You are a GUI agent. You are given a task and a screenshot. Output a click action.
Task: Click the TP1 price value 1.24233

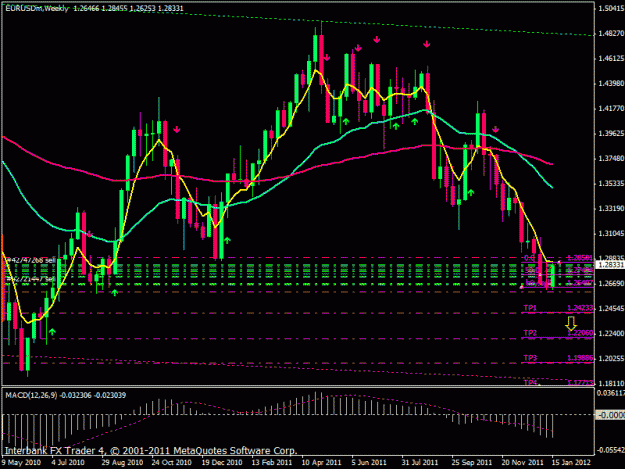pyautogui.click(x=580, y=308)
